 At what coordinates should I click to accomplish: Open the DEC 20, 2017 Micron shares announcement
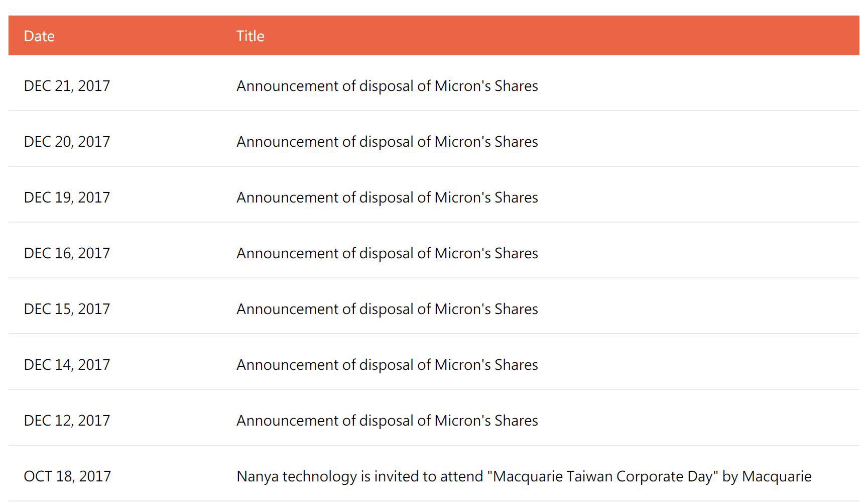point(387,142)
